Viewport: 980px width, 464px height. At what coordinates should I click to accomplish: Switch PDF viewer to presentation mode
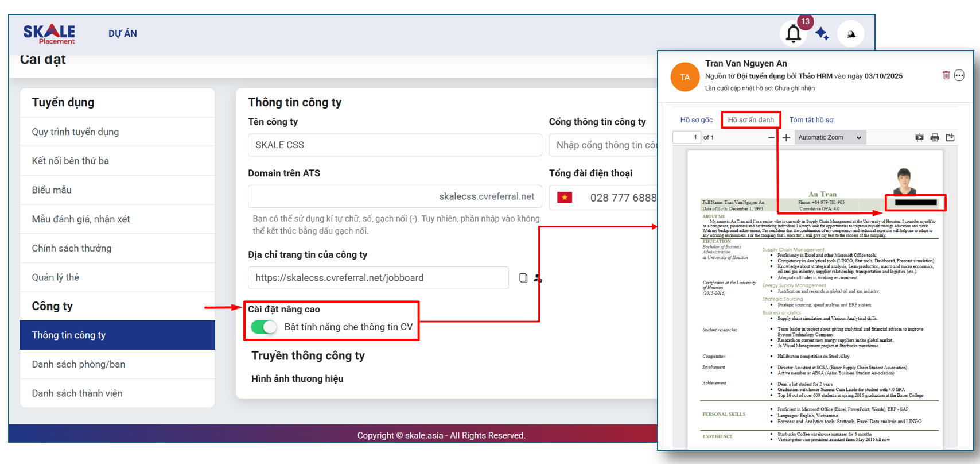(919, 137)
